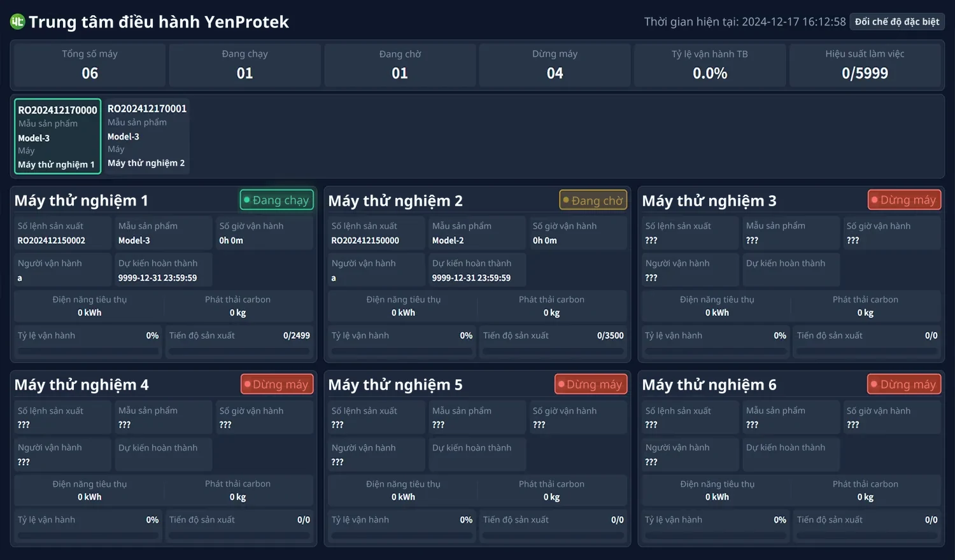Click 'Tiến độ sản xuất' progress bar in Máy thử nghiệm 2

pos(553,351)
